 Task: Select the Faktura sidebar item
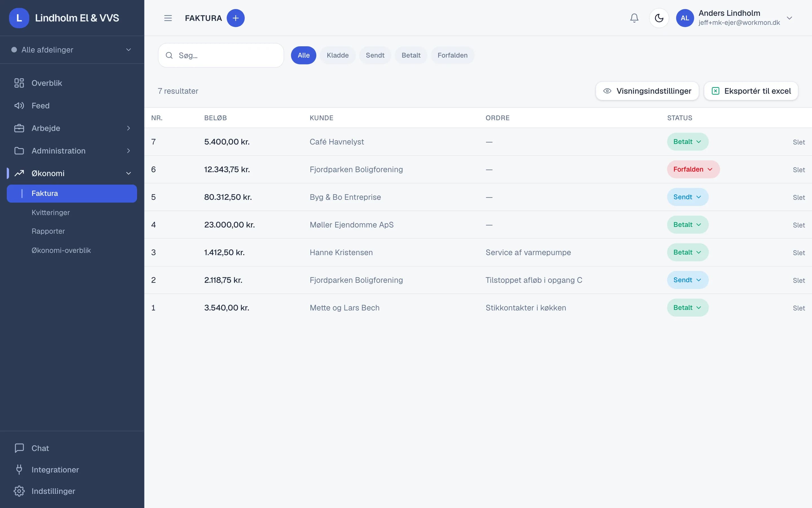[72, 194]
